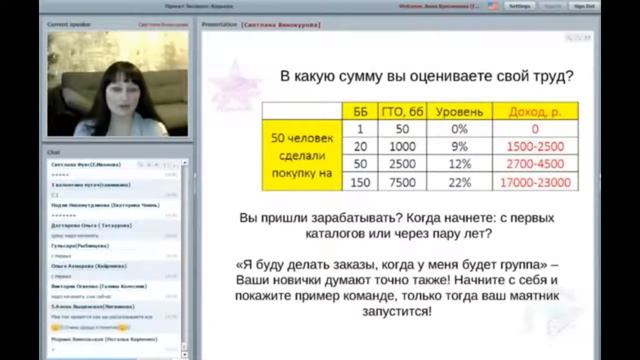Click the 'ГТО, бб' table header
Screen dimensions: 640x360
(x=402, y=111)
